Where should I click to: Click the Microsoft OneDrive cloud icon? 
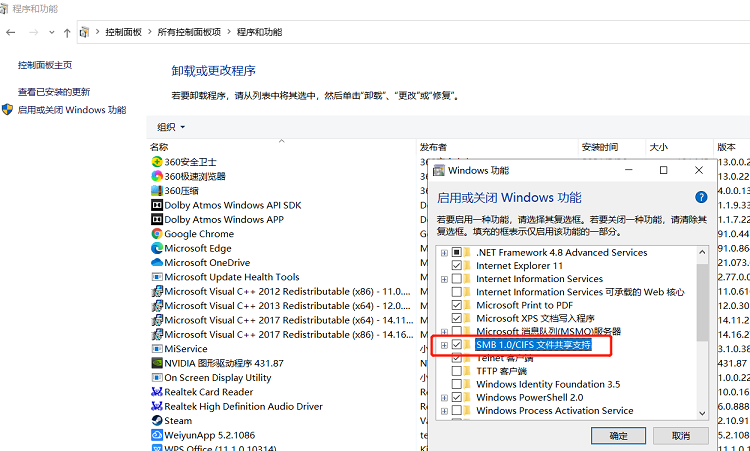point(157,263)
